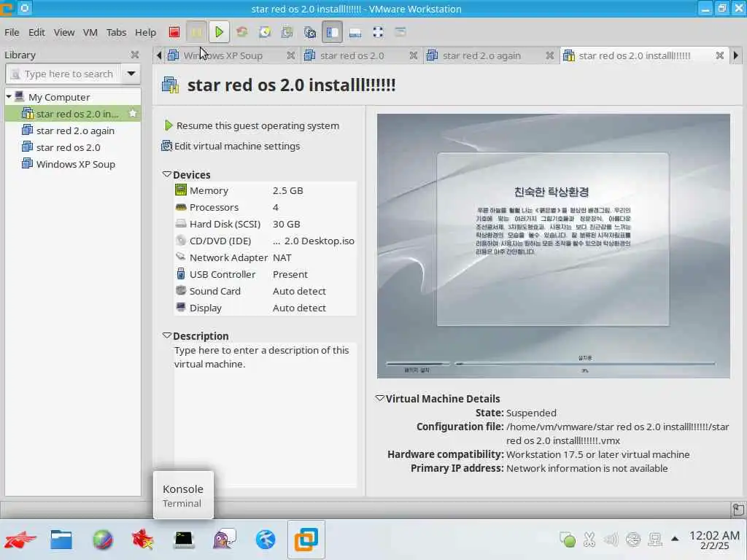Click the scissors clipboard tray icon
The width and height of the screenshot is (747, 560).
[x=589, y=540]
